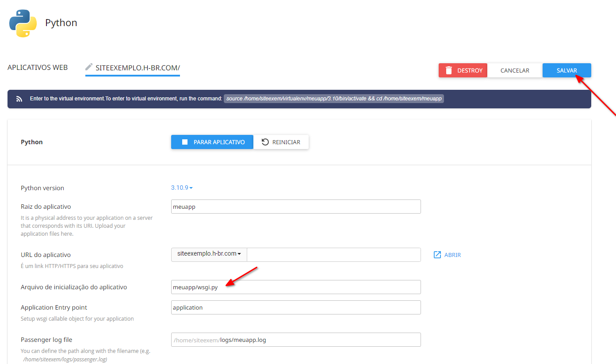The height and width of the screenshot is (364, 616).
Task: Click the Application Entry point field
Action: tap(296, 307)
